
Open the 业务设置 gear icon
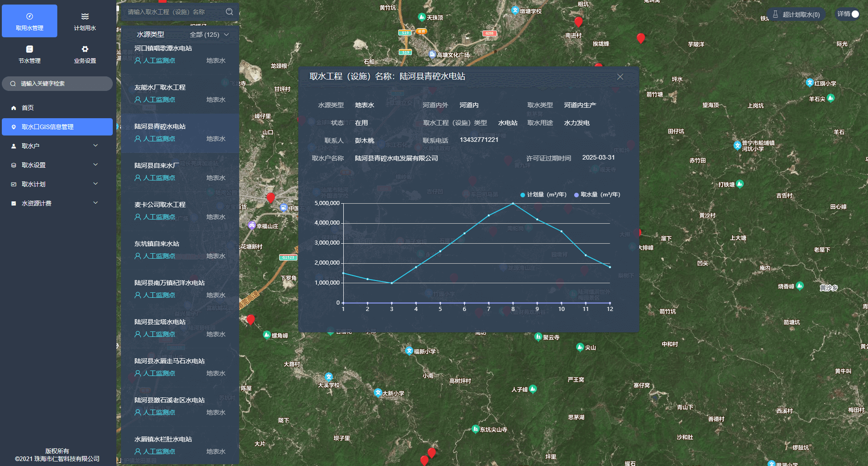[x=85, y=49]
